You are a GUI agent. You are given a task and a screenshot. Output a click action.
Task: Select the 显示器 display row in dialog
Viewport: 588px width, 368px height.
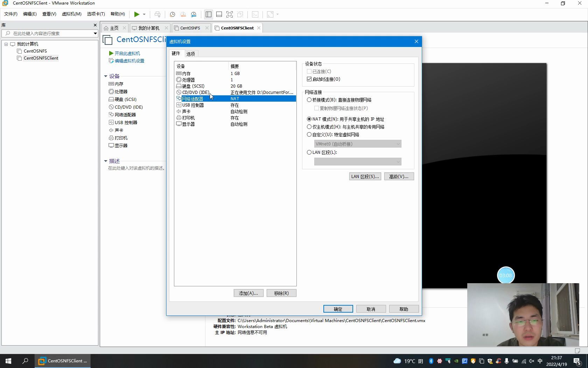tap(235, 124)
